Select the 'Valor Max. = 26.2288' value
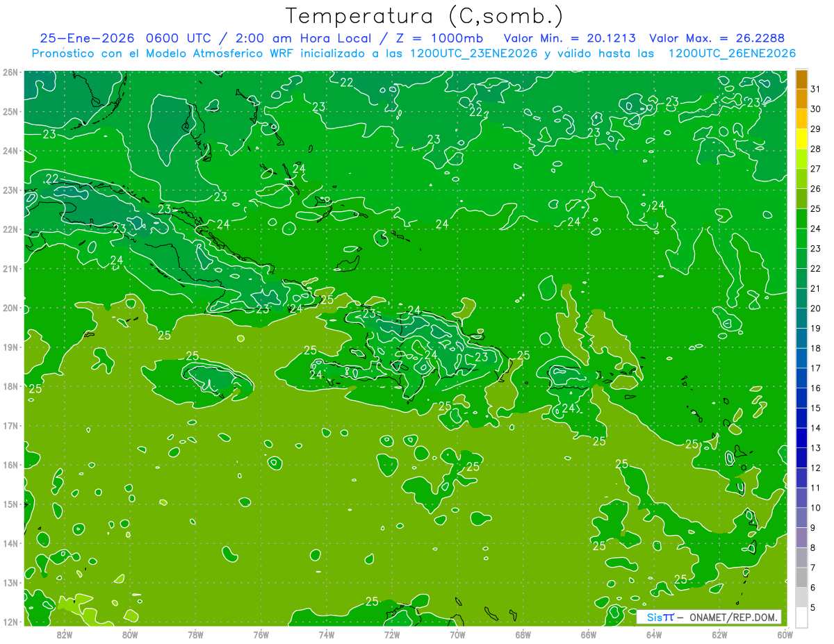 tap(721, 38)
